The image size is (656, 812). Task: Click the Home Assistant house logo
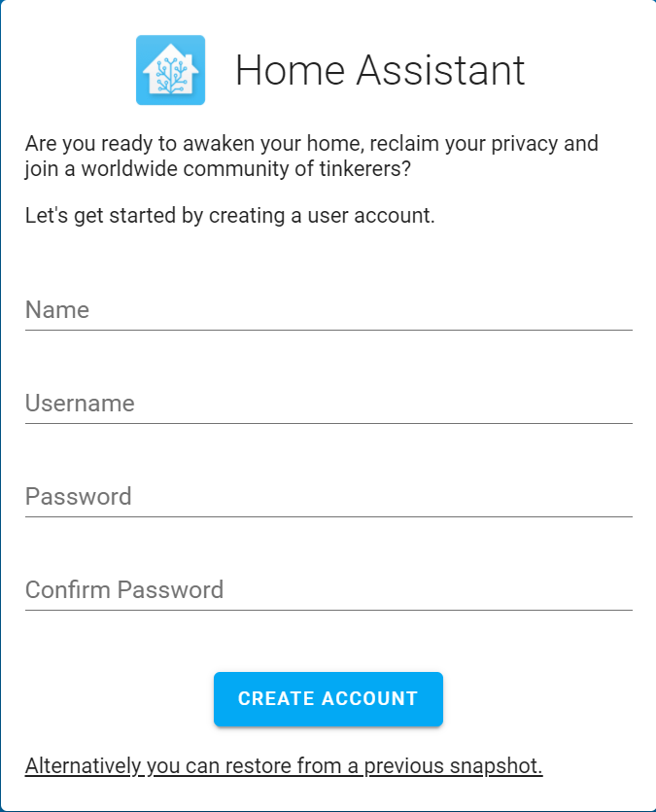[x=170, y=70]
